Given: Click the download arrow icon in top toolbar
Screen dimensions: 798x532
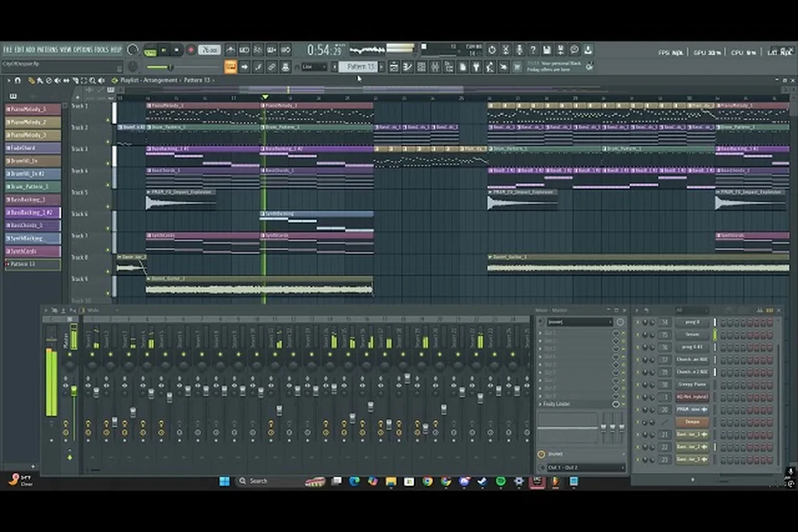Looking at the screenshot, I should (x=589, y=50).
